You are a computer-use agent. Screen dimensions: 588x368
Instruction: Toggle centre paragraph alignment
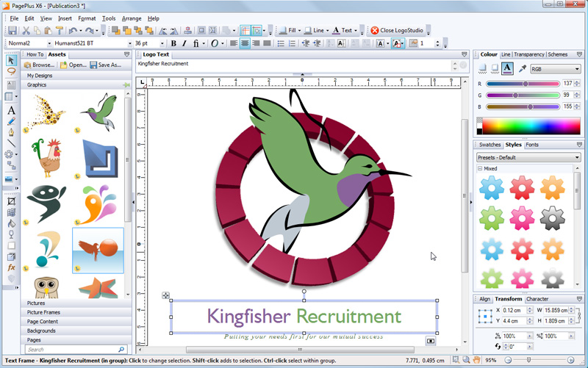(x=245, y=43)
